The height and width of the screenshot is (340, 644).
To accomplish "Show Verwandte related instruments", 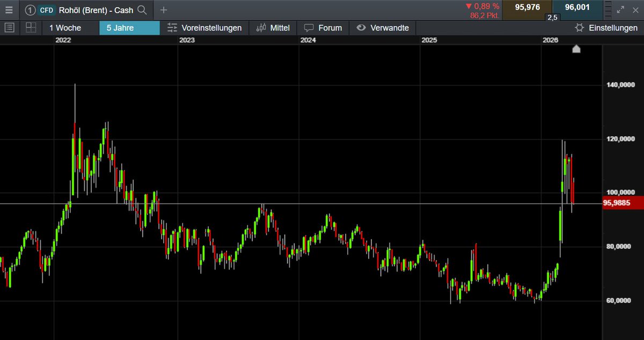I will coord(383,28).
